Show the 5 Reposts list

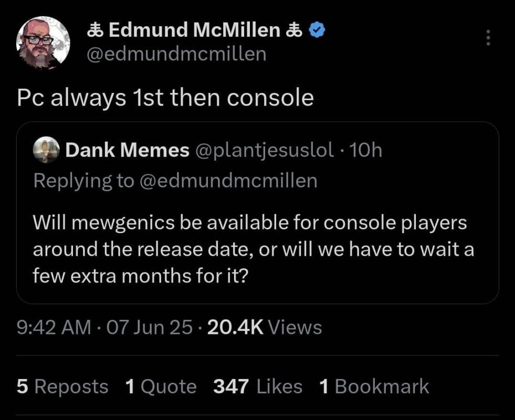click(x=62, y=387)
